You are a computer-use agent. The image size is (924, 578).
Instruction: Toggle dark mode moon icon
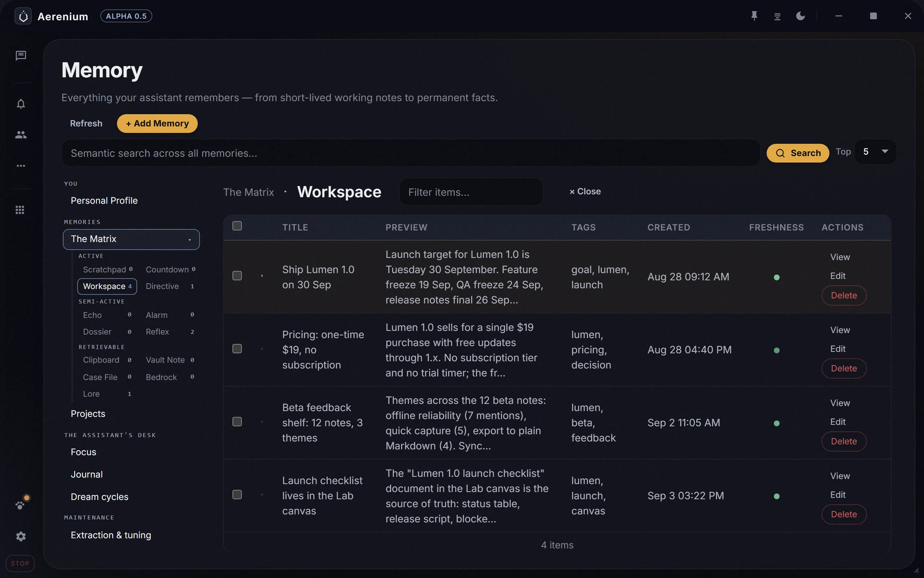click(800, 16)
